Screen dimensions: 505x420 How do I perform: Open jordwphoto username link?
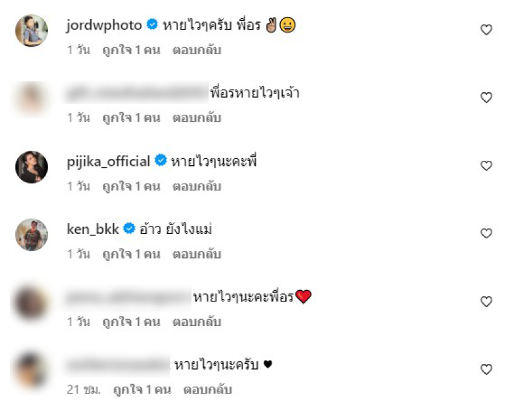coord(104,25)
